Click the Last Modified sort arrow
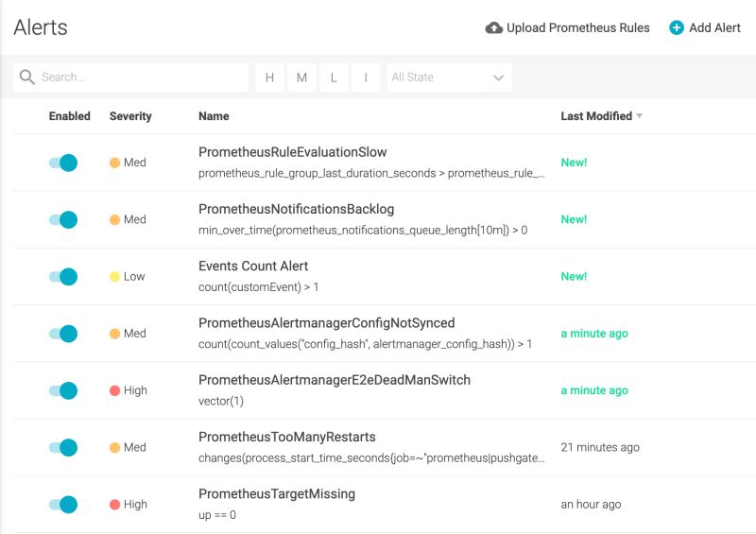 click(x=640, y=115)
